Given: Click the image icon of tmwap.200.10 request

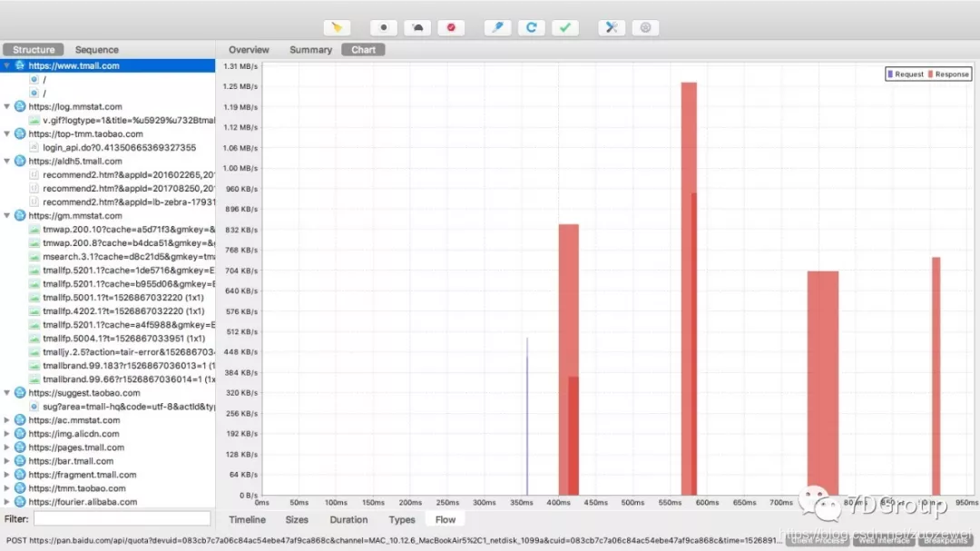Looking at the screenshot, I should tap(34, 229).
